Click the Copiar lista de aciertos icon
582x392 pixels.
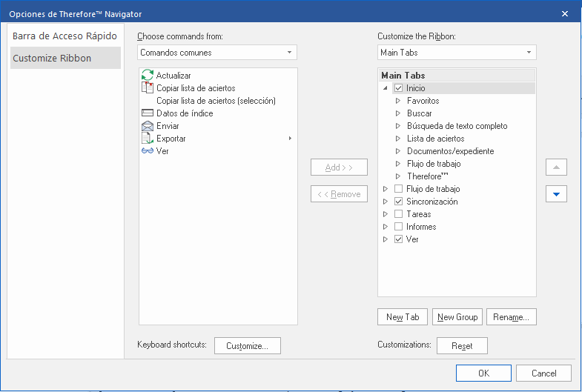148,88
